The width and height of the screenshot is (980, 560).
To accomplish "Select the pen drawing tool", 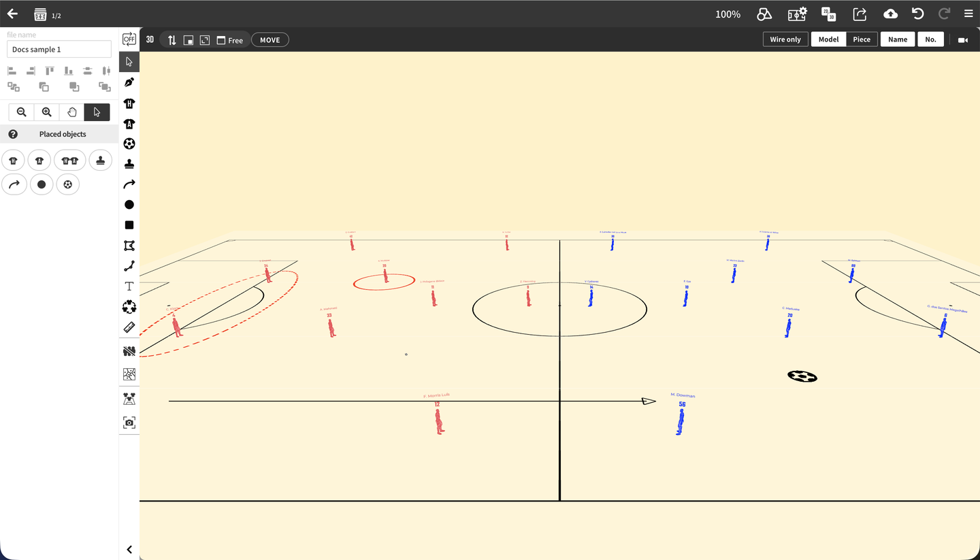I will pos(129,82).
